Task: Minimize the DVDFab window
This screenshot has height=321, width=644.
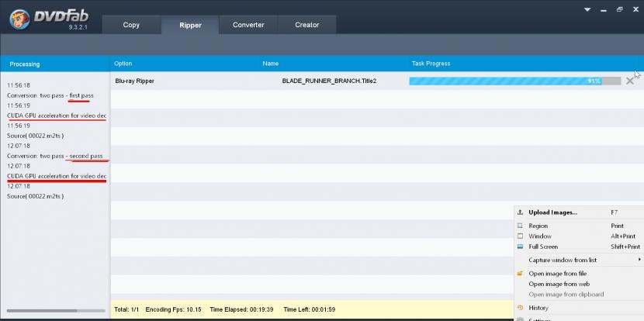Action: tap(604, 10)
